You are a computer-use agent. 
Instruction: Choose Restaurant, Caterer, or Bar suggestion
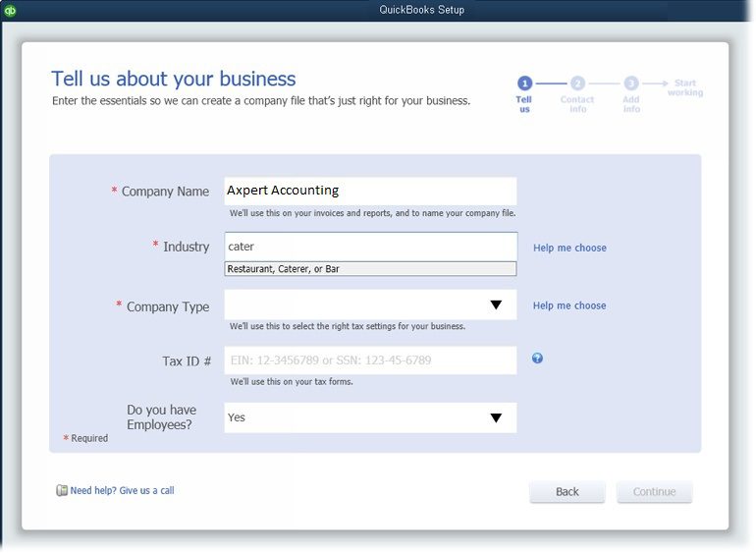pos(370,269)
